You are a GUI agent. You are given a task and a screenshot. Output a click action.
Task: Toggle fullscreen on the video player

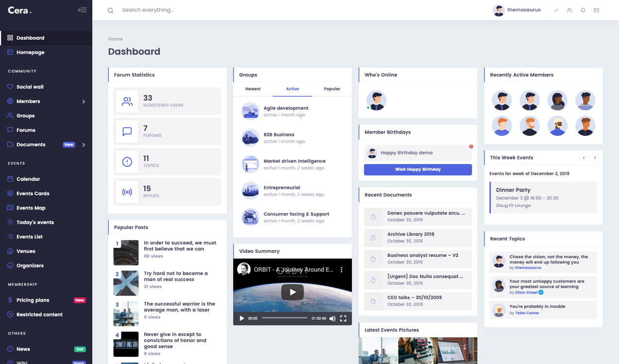(x=343, y=319)
